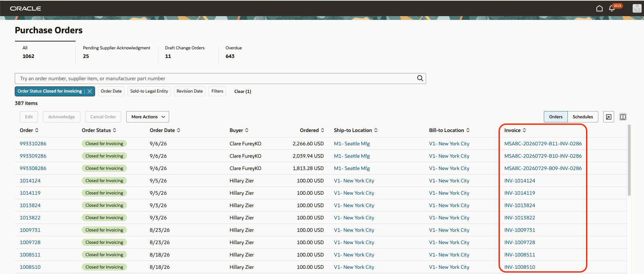Click the Edit button
Image resolution: width=644 pixels, height=274 pixels.
pyautogui.click(x=29, y=117)
